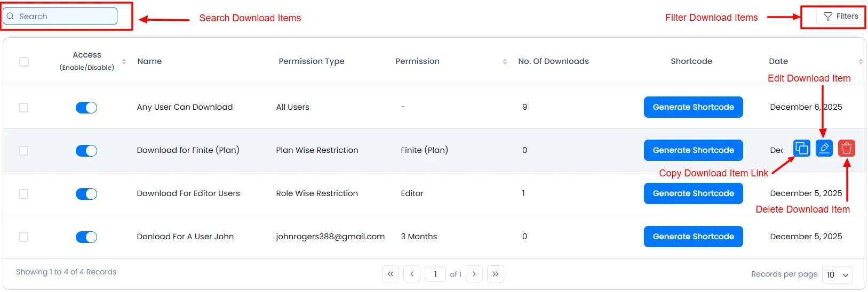
Task: Open the Filters panel
Action: coord(840,17)
